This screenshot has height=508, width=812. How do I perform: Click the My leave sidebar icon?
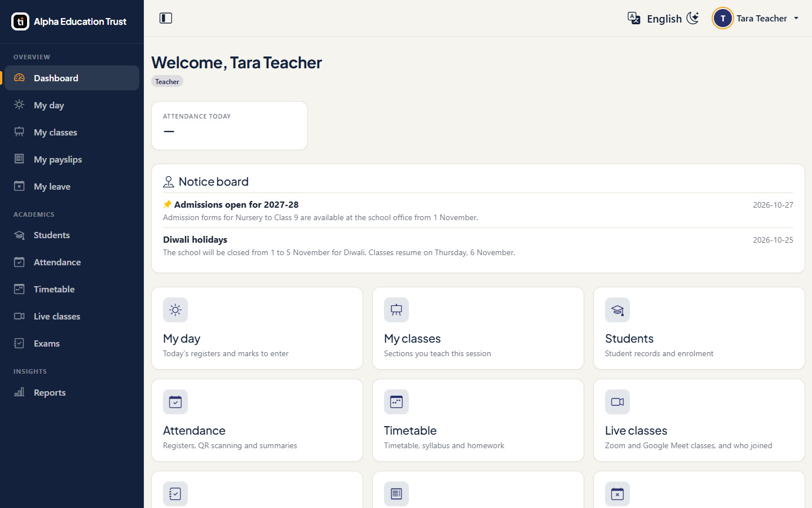coord(19,186)
